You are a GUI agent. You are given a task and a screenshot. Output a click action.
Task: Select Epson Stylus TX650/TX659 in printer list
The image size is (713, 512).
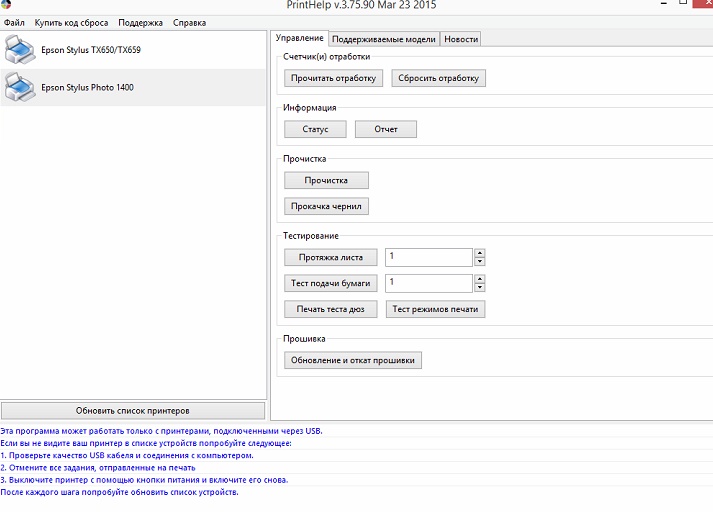(133, 50)
